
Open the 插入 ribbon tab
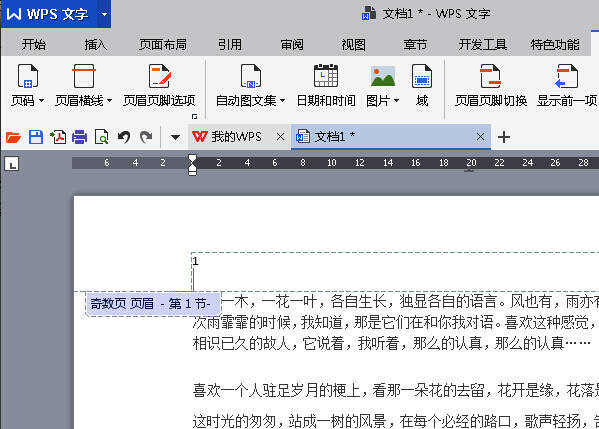pos(96,45)
